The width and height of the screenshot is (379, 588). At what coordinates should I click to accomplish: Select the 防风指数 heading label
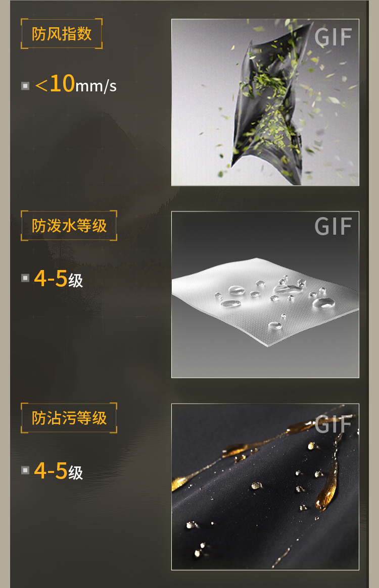[62, 34]
